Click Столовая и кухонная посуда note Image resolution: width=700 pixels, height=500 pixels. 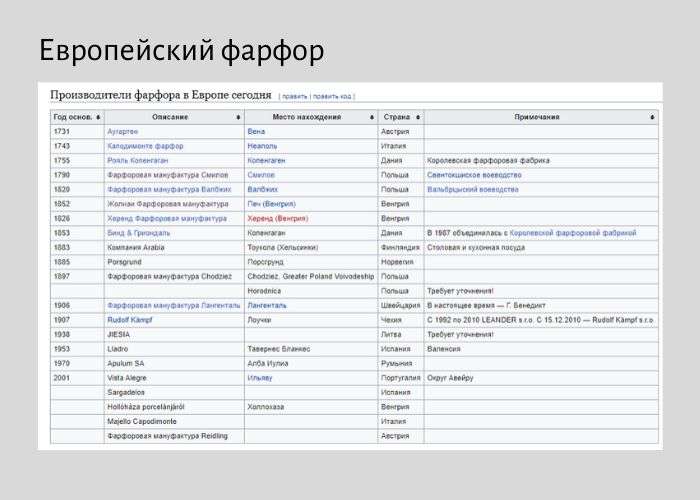pos(476,247)
